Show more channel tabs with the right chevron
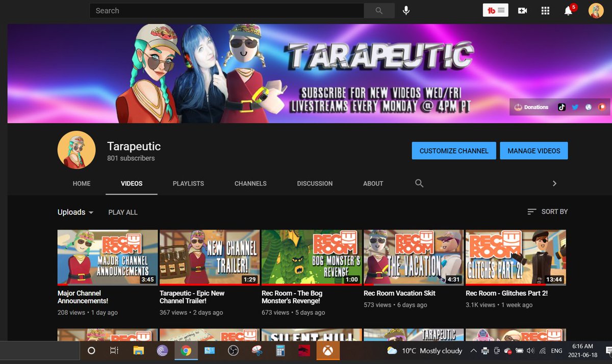Image resolution: width=612 pixels, height=364 pixels. 554,184
